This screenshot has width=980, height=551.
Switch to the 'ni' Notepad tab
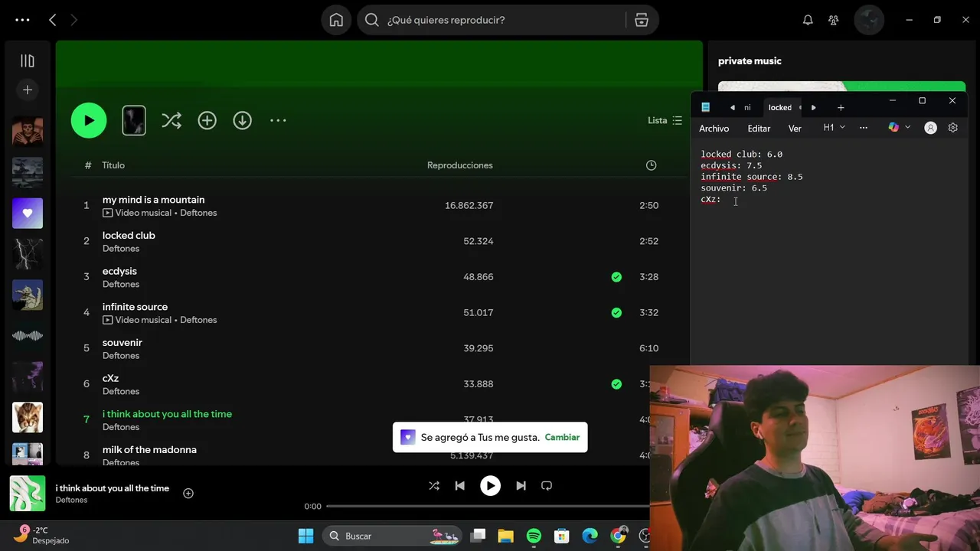(747, 108)
